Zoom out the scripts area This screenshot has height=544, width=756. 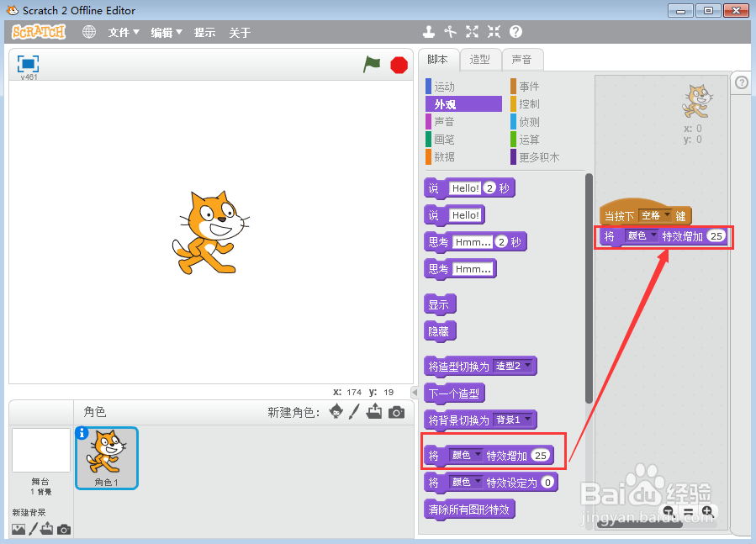[x=669, y=511]
